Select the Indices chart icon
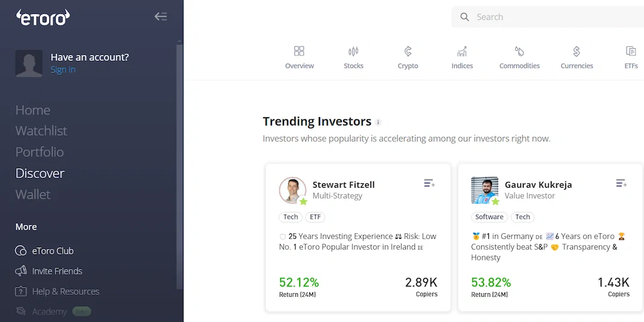The width and height of the screenshot is (644, 322). tap(462, 51)
